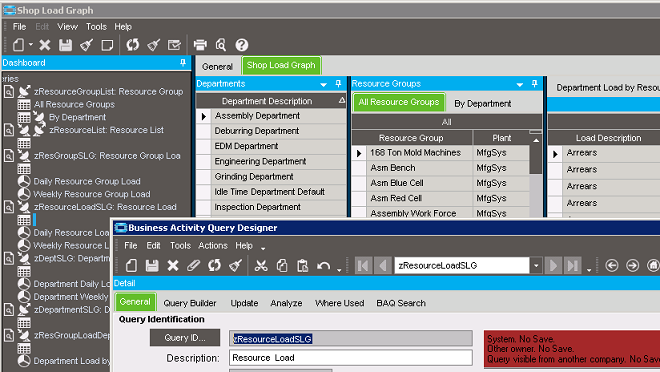
Task: Click Print icon in Shop Load Graph toolbar
Action: [200, 45]
